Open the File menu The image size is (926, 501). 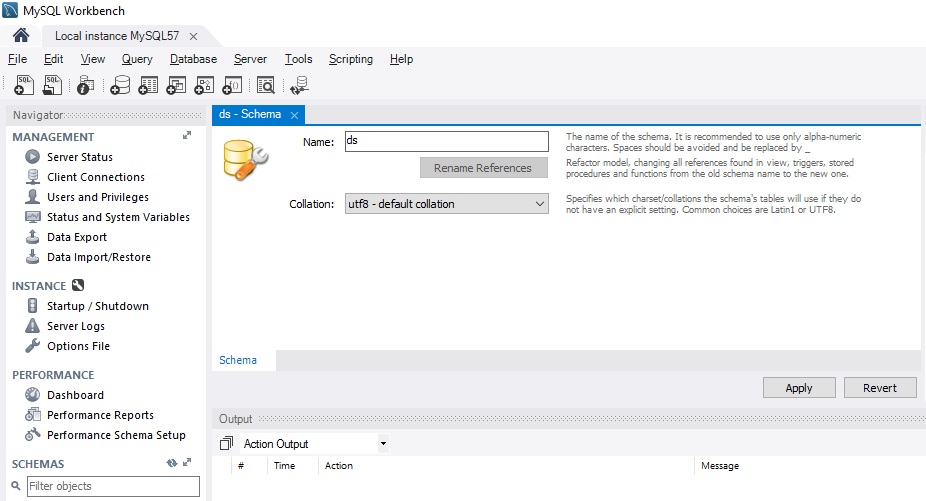pyautogui.click(x=17, y=59)
